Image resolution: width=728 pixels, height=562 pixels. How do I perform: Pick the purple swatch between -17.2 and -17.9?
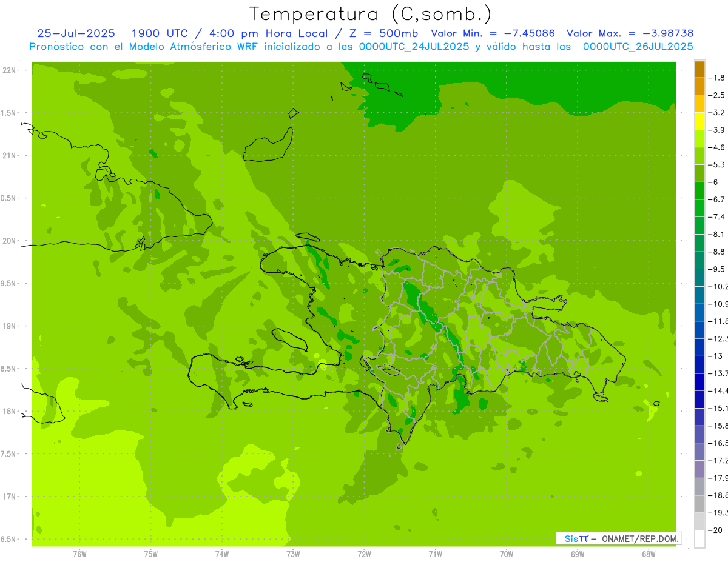[700, 469]
